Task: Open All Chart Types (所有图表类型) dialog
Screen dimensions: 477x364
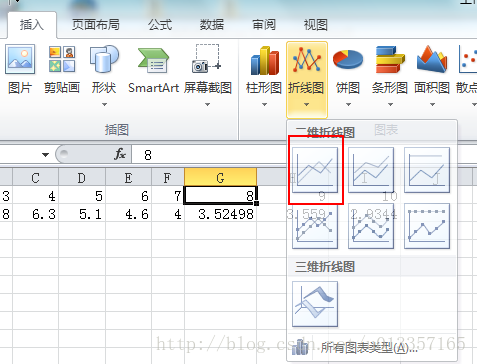Action: pos(372,348)
